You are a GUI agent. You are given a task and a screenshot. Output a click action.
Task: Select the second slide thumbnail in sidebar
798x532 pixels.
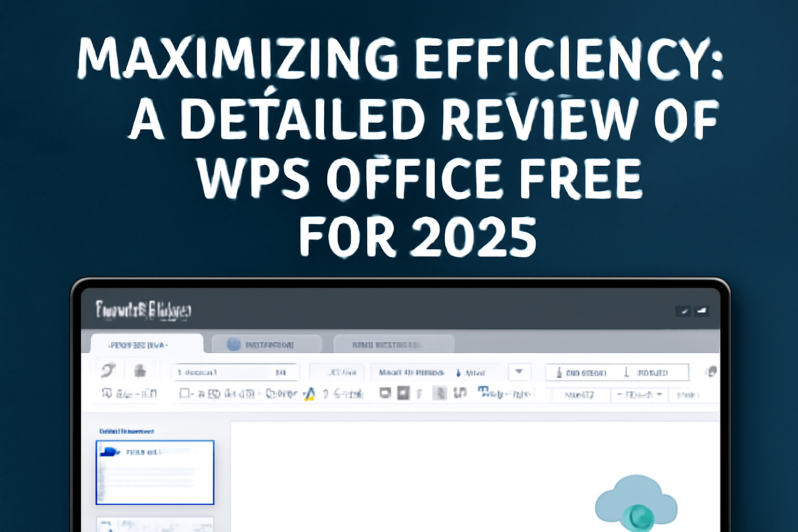click(x=155, y=524)
